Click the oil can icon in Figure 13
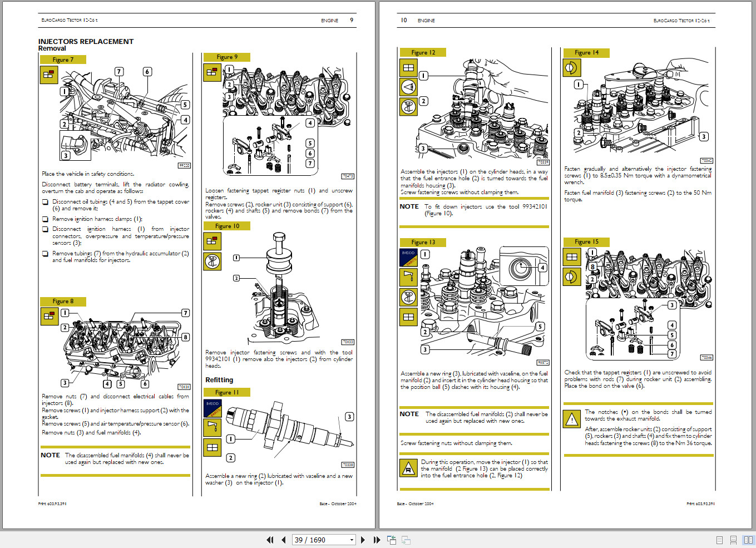The width and height of the screenshot is (756, 548). tap(408, 277)
